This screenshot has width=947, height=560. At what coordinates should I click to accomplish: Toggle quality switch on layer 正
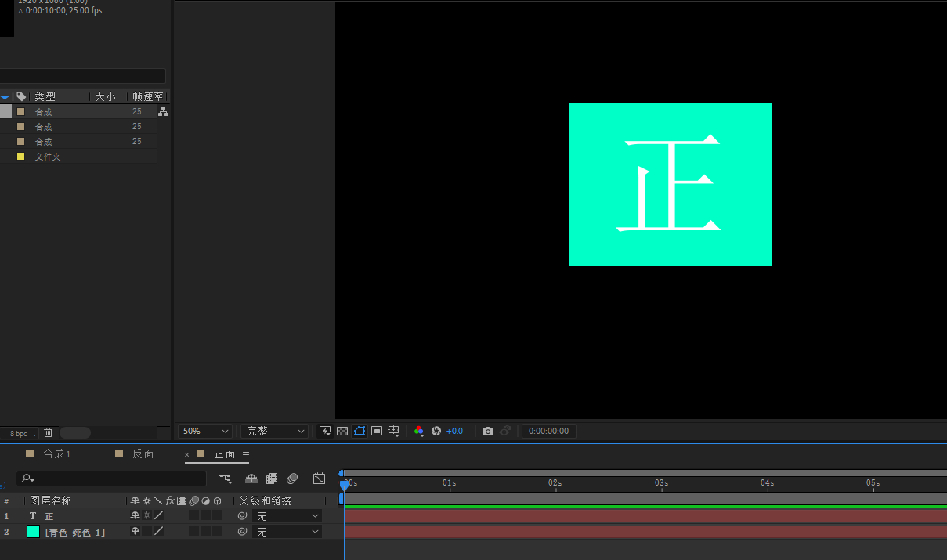coord(158,516)
